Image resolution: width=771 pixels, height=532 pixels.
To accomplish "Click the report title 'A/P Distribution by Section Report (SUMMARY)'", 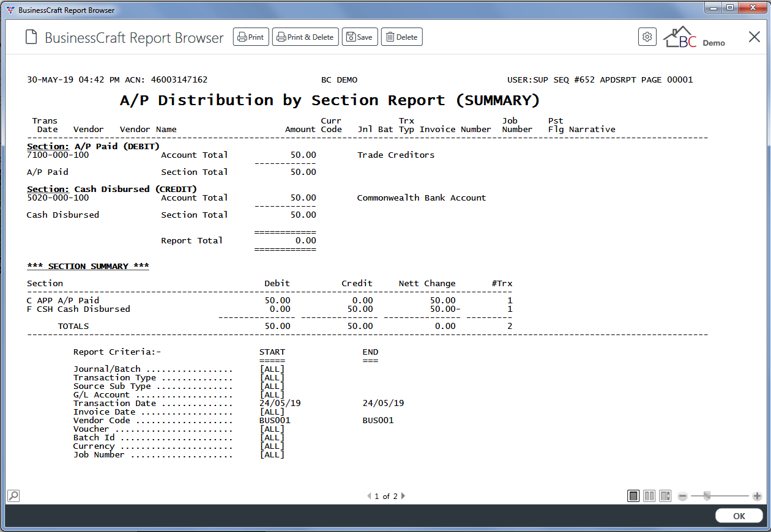I will (330, 100).
